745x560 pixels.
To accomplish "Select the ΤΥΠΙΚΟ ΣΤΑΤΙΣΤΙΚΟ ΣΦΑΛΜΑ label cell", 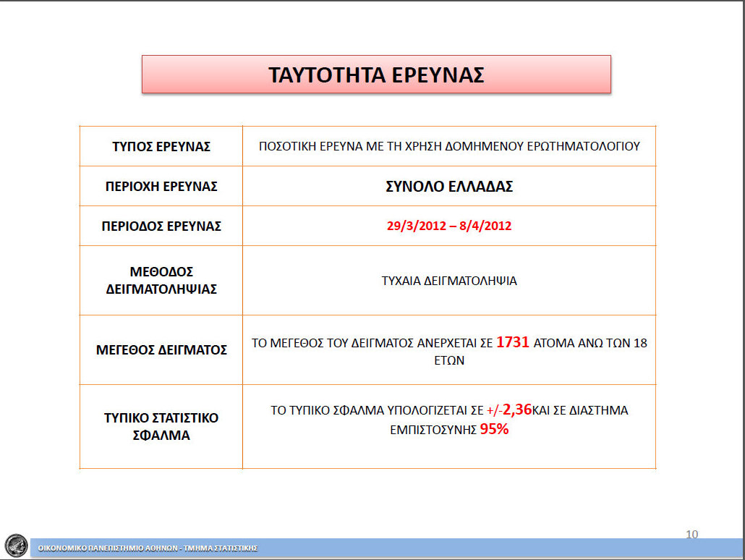I will click(161, 427).
